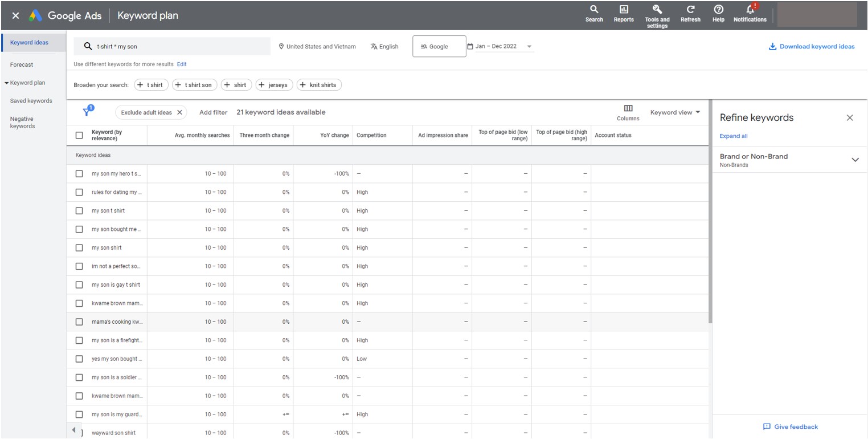Image resolution: width=868 pixels, height=439 pixels.
Task: Check the 'yes my son bought' row
Action: [x=79, y=359]
